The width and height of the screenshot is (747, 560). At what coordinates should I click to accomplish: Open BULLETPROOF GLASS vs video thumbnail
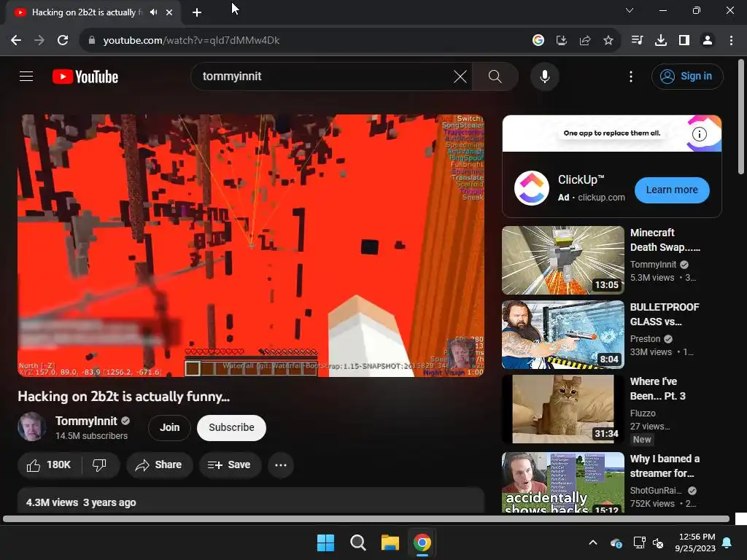pyautogui.click(x=562, y=334)
